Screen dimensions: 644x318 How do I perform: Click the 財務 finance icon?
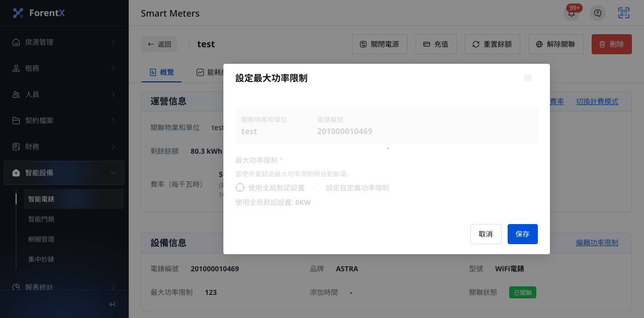coord(16,147)
